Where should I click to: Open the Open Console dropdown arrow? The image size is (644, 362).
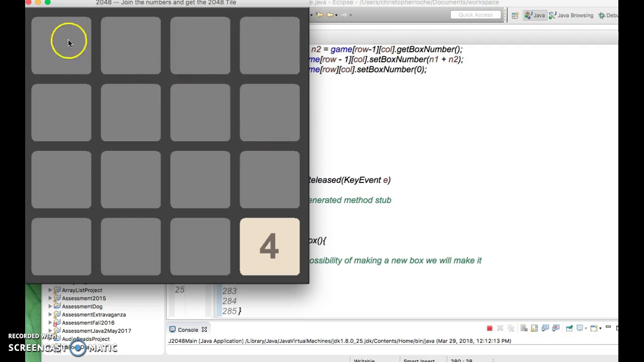pos(600,328)
